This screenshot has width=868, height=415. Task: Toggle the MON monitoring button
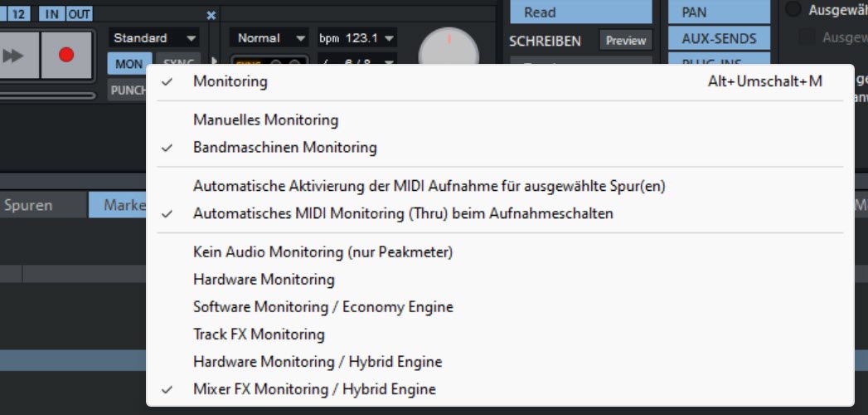click(x=129, y=64)
